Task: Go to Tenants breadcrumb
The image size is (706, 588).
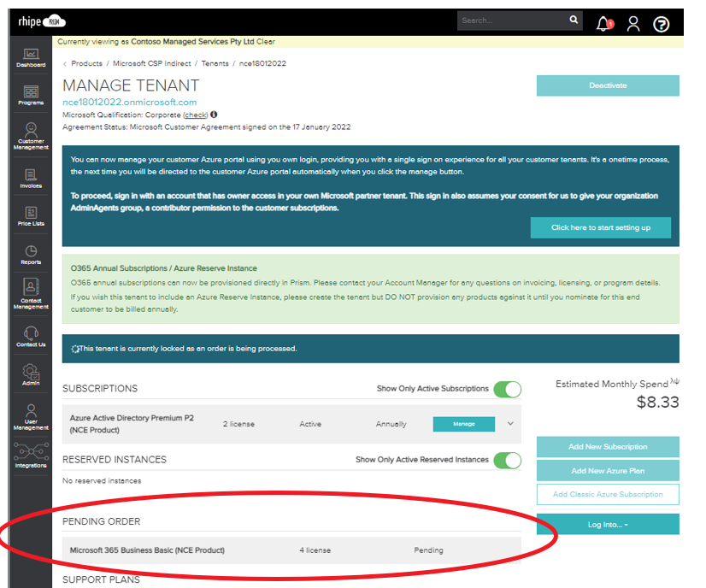Action: pos(215,63)
